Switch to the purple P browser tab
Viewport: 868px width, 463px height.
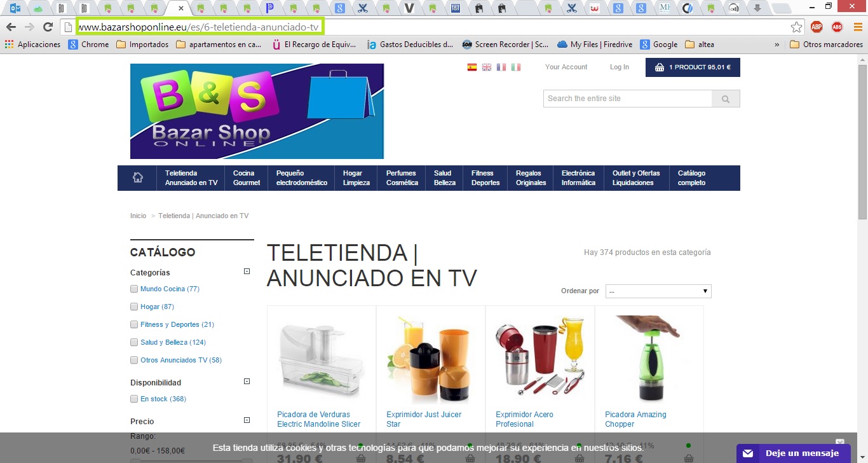[x=269, y=8]
